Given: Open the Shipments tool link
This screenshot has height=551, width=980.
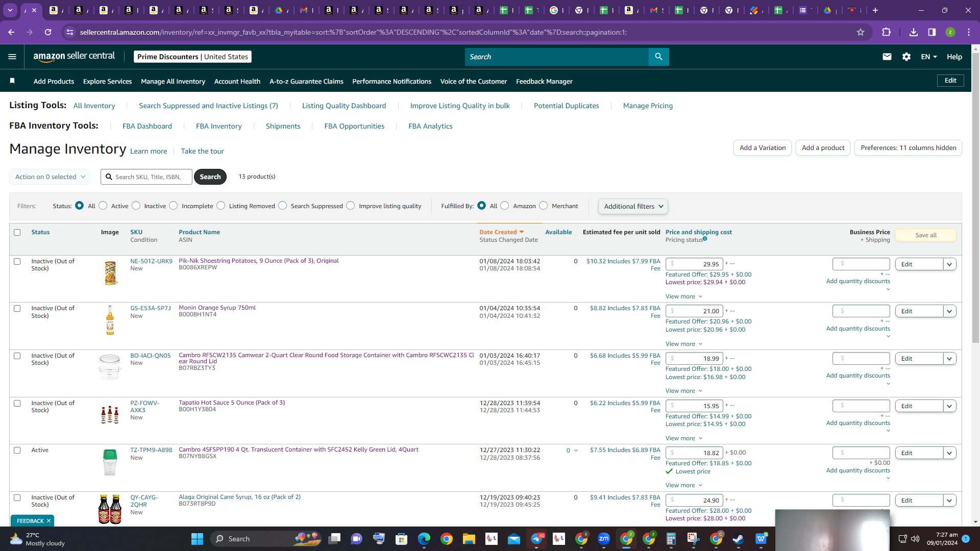Looking at the screenshot, I should pos(283,126).
